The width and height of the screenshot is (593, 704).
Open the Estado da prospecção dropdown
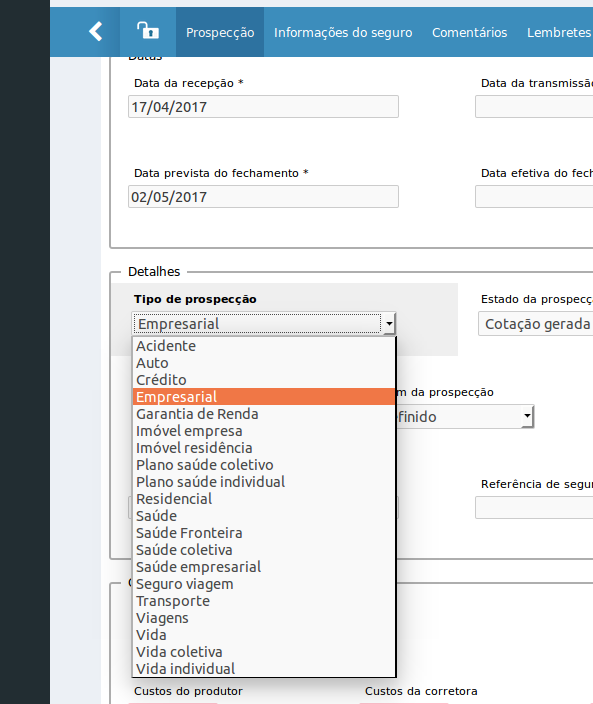[x=536, y=324]
